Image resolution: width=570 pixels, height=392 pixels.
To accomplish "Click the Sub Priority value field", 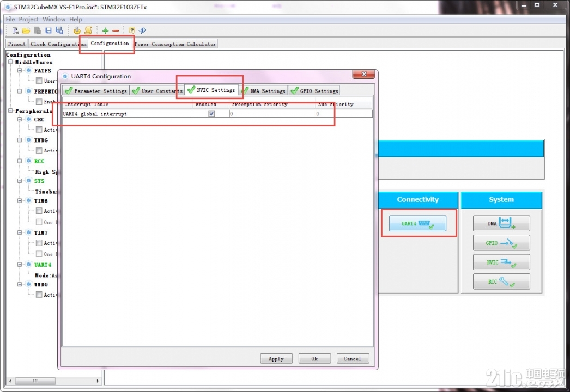I will pyautogui.click(x=344, y=114).
